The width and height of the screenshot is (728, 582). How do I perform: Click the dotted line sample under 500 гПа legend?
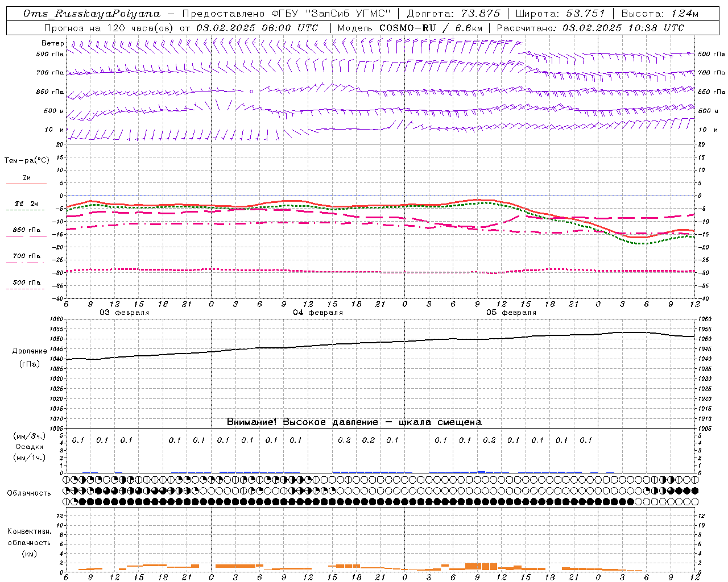[26, 289]
